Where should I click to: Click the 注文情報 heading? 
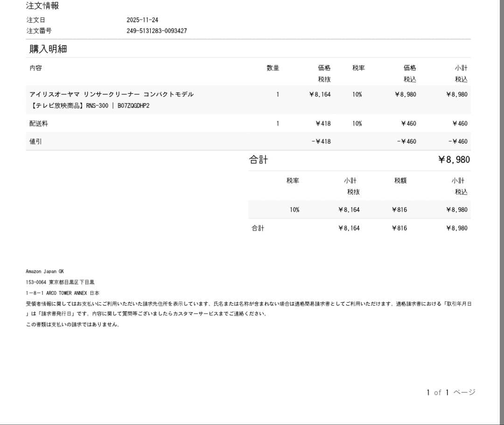click(x=42, y=6)
